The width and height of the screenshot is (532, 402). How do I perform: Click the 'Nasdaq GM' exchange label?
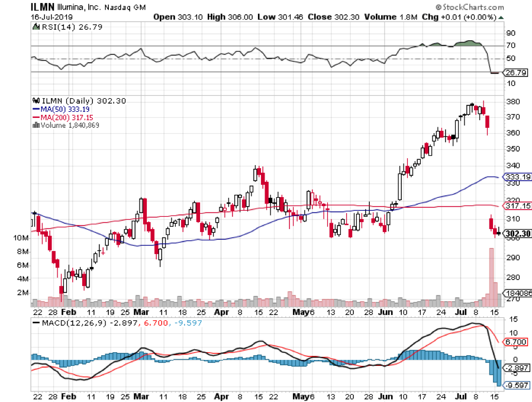(125, 8)
